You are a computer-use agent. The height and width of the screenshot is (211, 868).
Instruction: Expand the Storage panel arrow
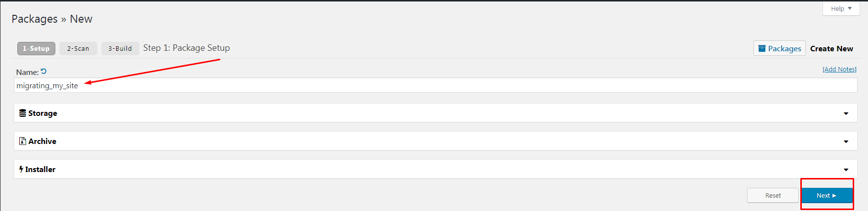click(846, 113)
